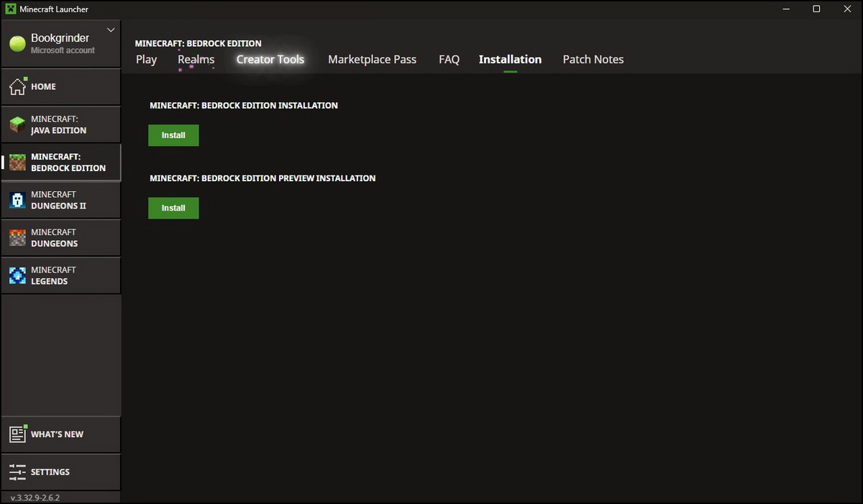863x504 pixels.
Task: Select MINECRAFT: JAVA EDITION label in sidebar
Action: (58, 124)
